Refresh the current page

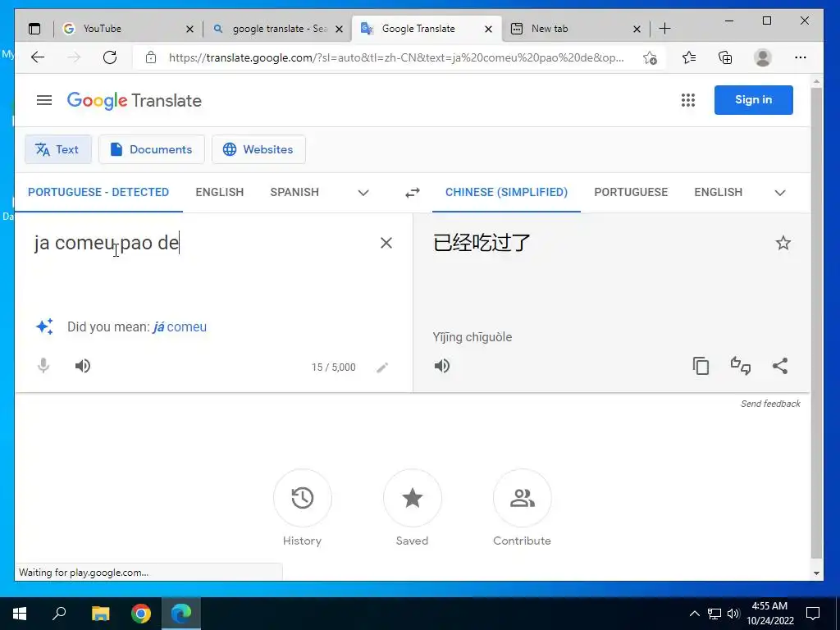point(110,57)
